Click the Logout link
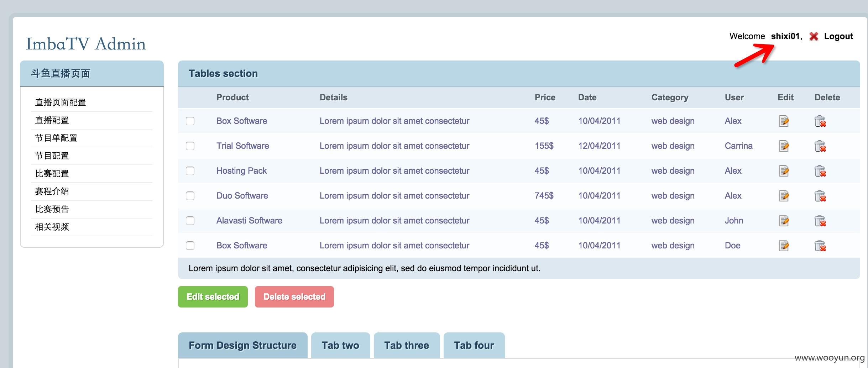The height and width of the screenshot is (368, 868). pyautogui.click(x=838, y=36)
